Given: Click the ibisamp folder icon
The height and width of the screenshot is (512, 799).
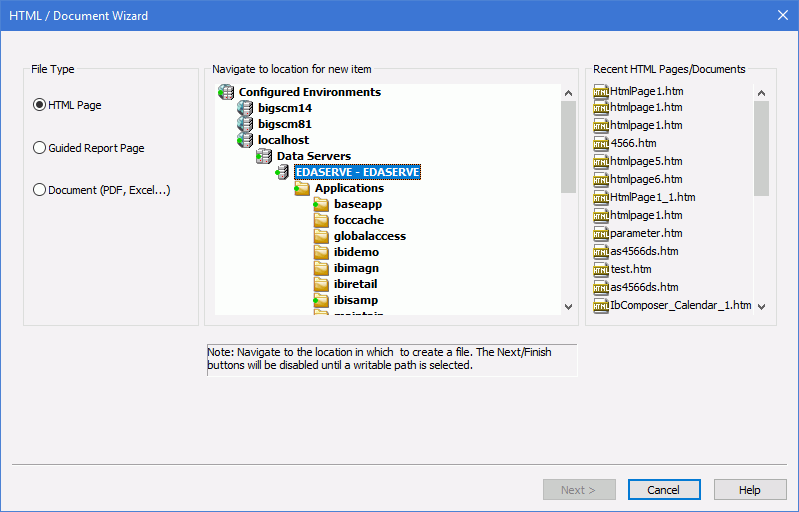Looking at the screenshot, I should click(321, 300).
